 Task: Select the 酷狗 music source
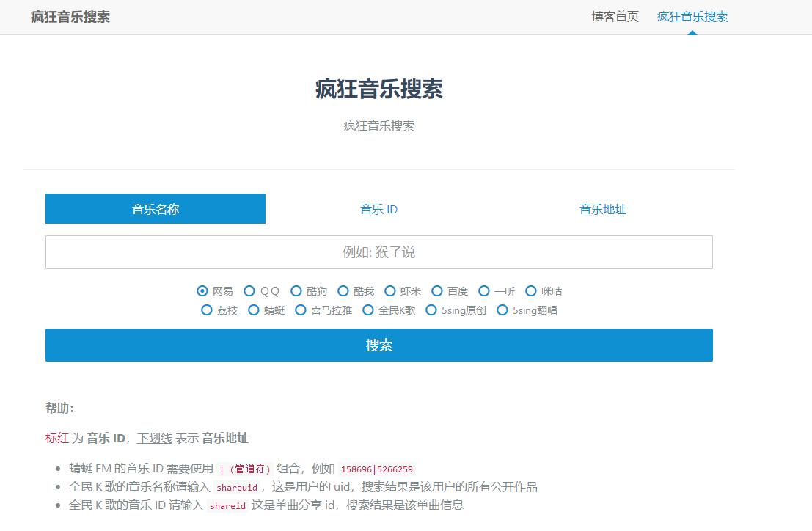296,291
